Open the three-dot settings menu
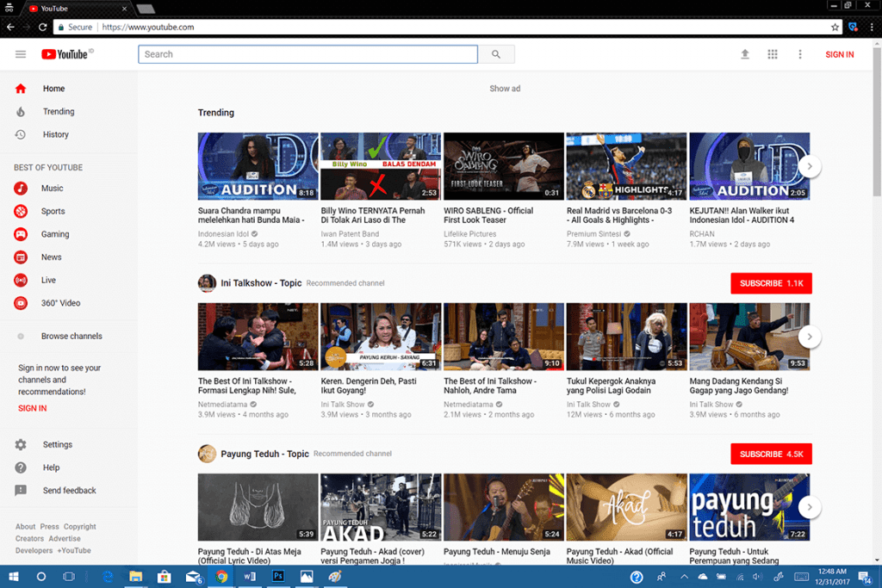The width and height of the screenshot is (882, 588). pos(800,54)
